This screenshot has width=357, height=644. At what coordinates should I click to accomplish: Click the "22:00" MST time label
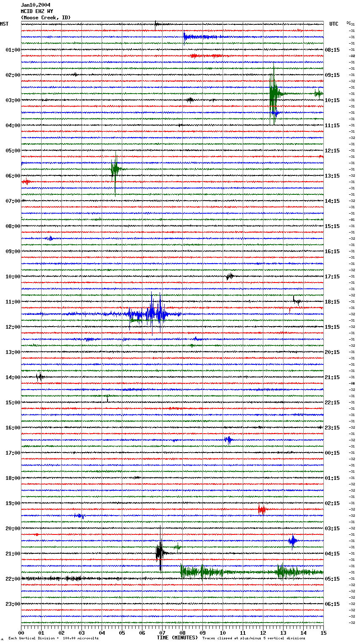pyautogui.click(x=13, y=579)
